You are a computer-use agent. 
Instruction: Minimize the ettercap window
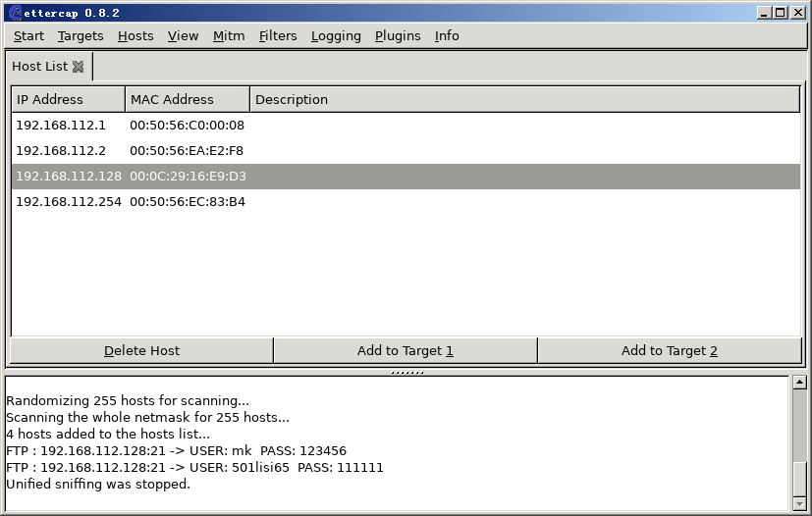pyautogui.click(x=763, y=13)
